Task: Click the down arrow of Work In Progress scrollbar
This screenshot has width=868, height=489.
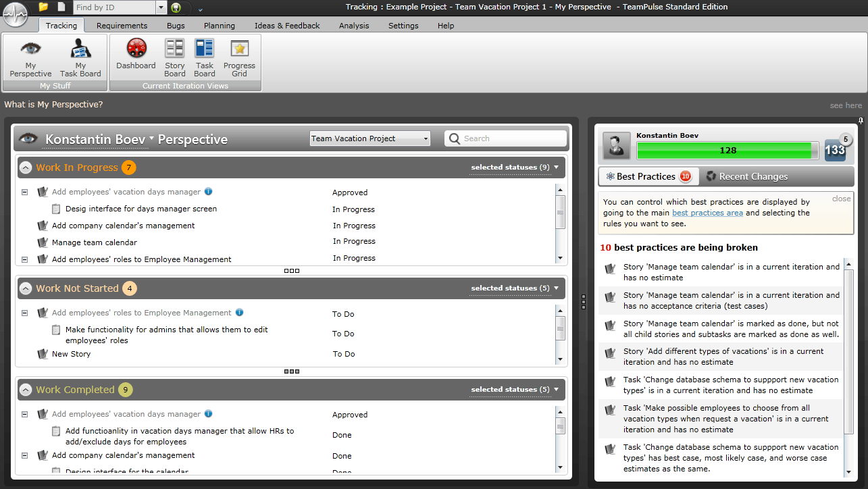Action: (560, 258)
